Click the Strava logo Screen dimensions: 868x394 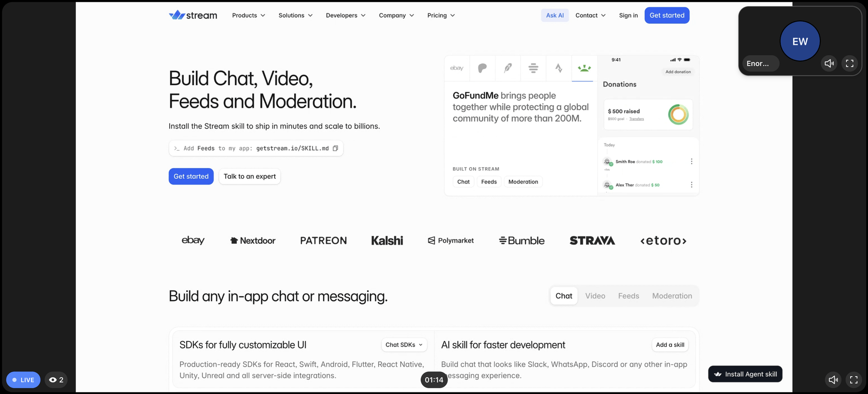click(592, 240)
